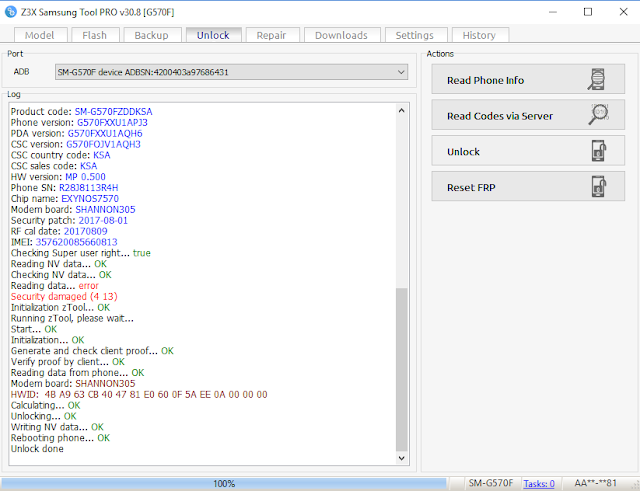Screen dimensions: 640x491
Task: Select the Unlock tab
Action: click(x=213, y=35)
